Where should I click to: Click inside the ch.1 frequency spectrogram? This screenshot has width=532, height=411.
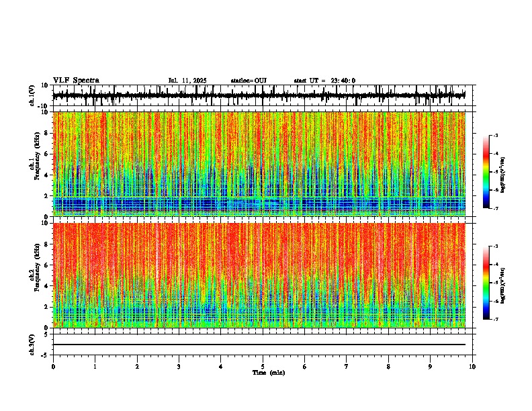[x=259, y=164]
